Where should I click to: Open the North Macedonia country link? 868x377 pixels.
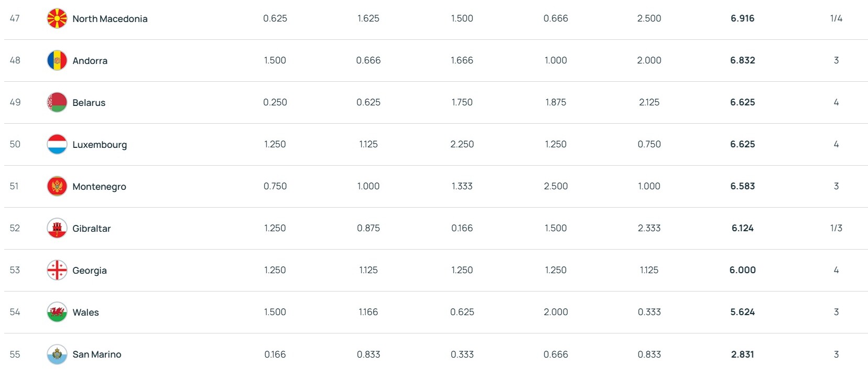click(x=110, y=19)
